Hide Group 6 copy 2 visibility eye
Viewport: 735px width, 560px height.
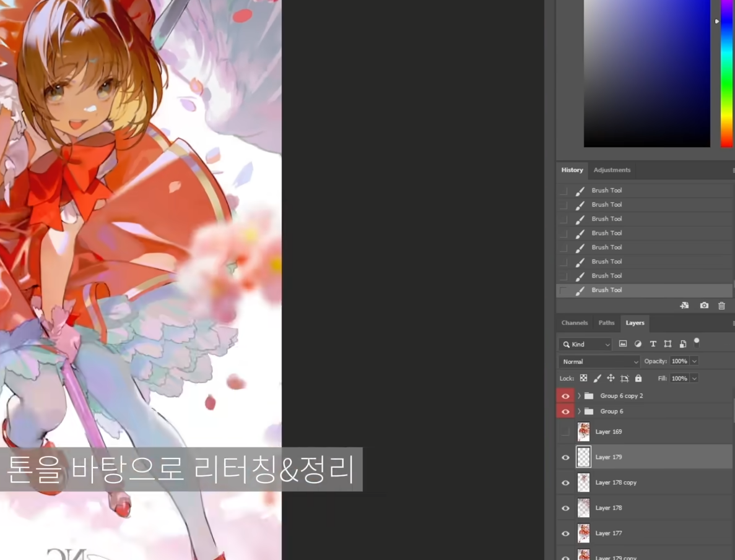click(x=565, y=396)
